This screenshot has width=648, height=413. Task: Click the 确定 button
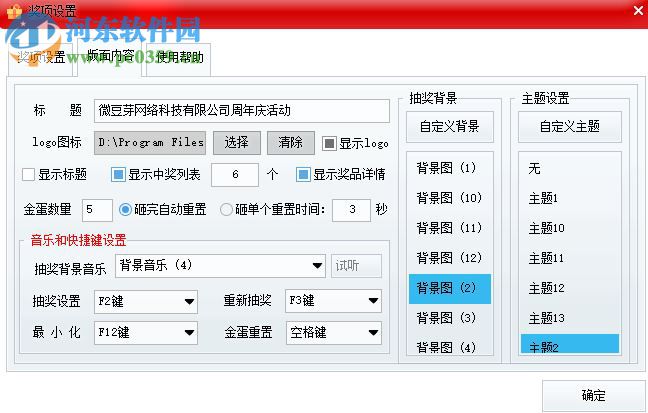[594, 396]
